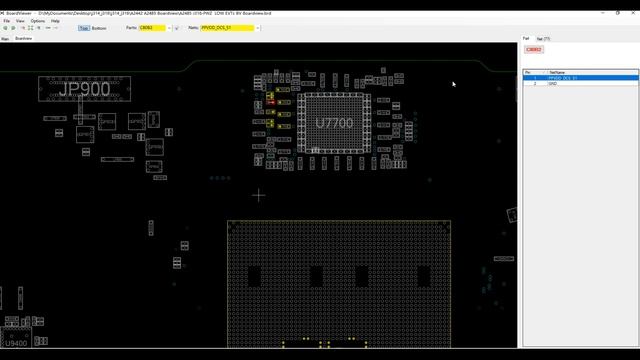Viewport: 640px width, 360px height.
Task: Open the Parts dropdown arrow
Action: 169,28
